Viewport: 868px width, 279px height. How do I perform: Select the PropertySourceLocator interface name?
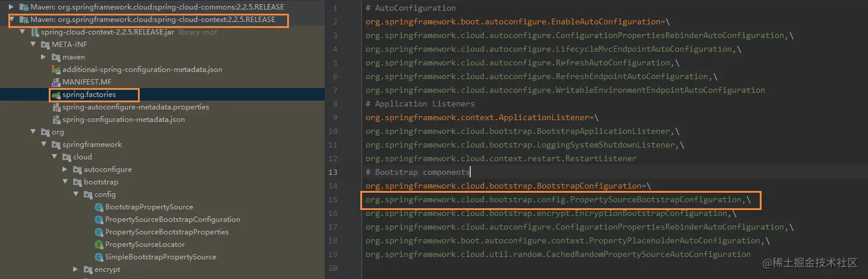coord(145,244)
